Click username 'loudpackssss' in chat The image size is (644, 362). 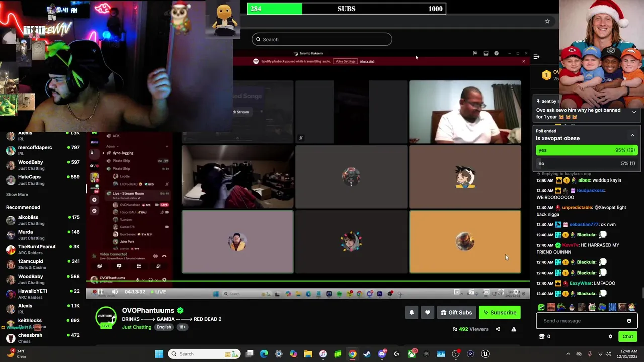pos(591,191)
